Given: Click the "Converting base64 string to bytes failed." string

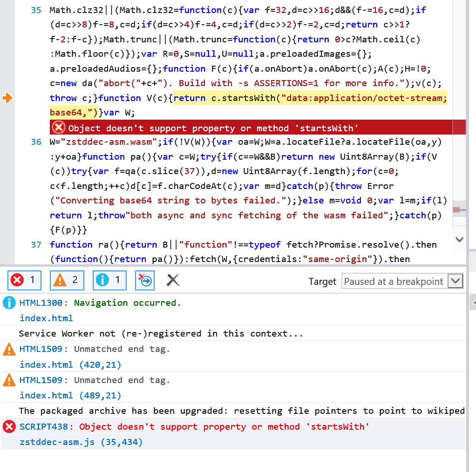Looking at the screenshot, I should (x=170, y=201).
